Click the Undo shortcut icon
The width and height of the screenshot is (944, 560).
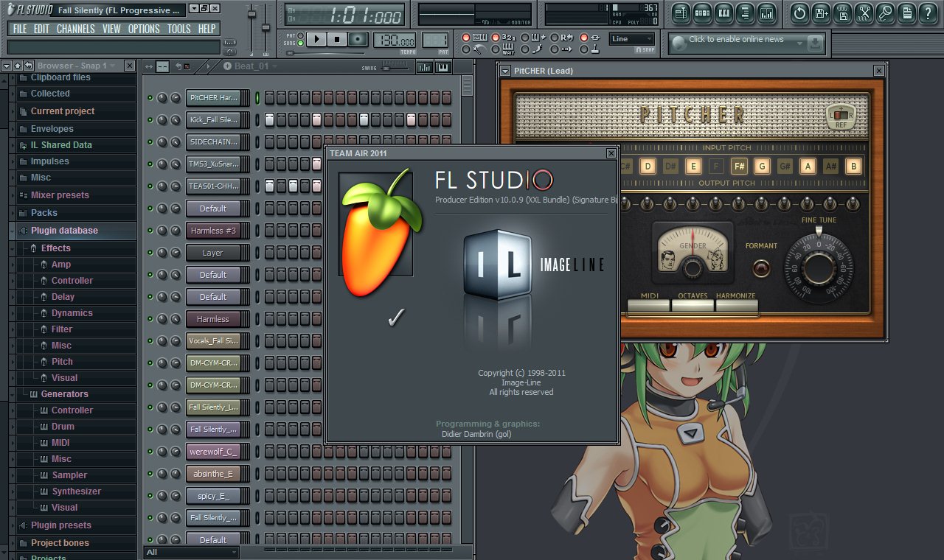click(x=800, y=13)
